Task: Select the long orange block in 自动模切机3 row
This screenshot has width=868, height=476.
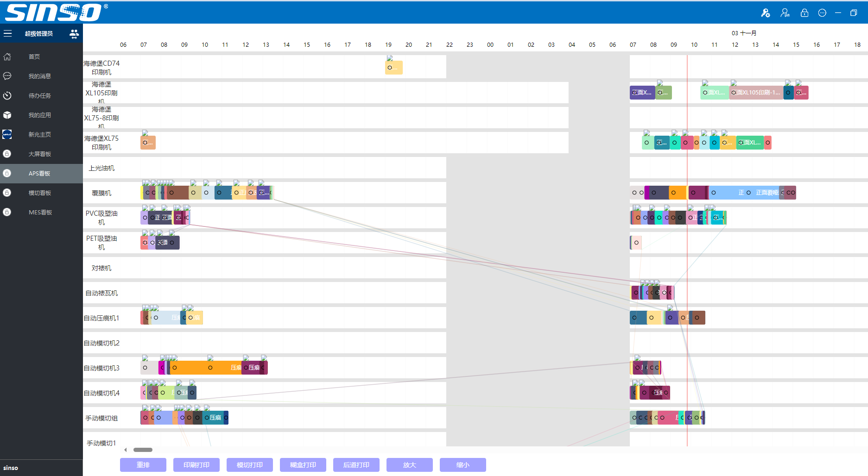Action: point(205,368)
